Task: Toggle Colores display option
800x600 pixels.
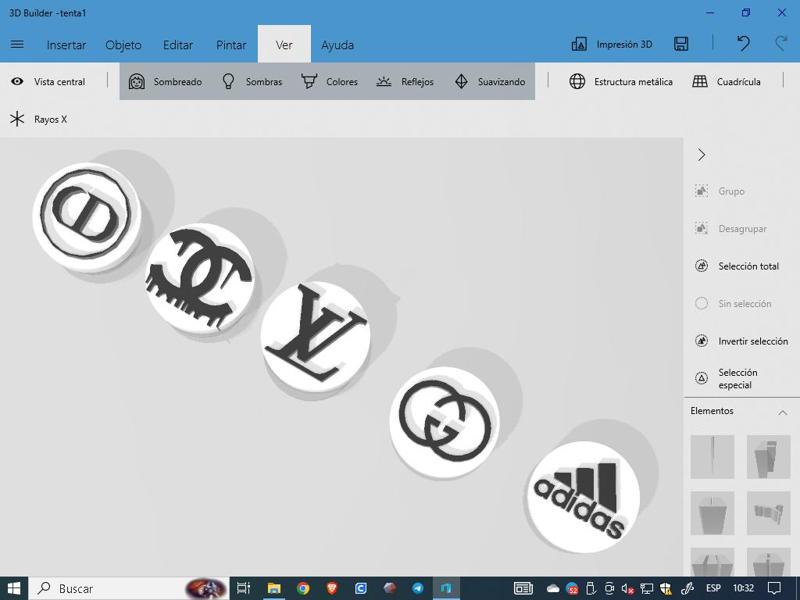Action: coord(329,82)
